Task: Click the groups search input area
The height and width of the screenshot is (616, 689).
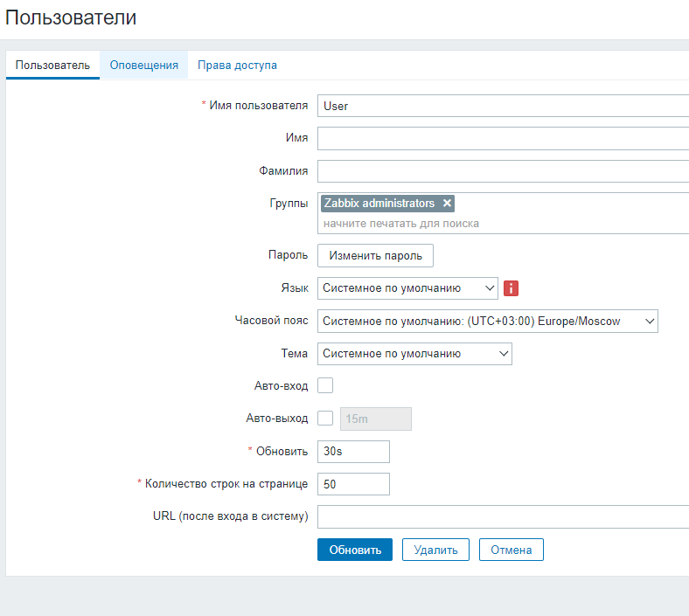Action: (x=503, y=224)
